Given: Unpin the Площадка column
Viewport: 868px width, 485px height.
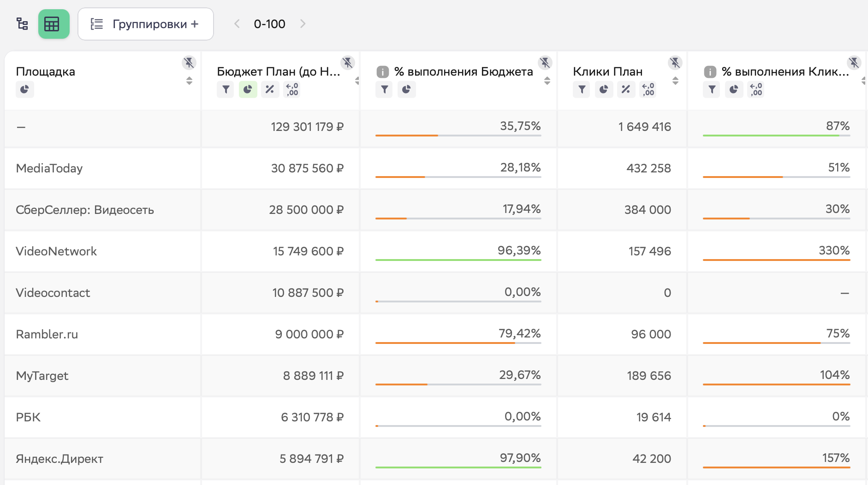Looking at the screenshot, I should (189, 63).
